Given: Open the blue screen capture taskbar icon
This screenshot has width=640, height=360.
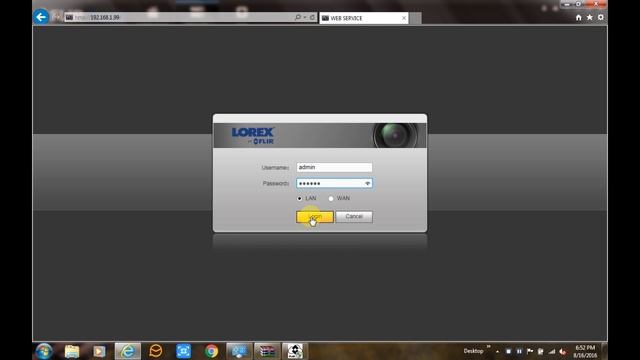Looking at the screenshot, I should (183, 351).
